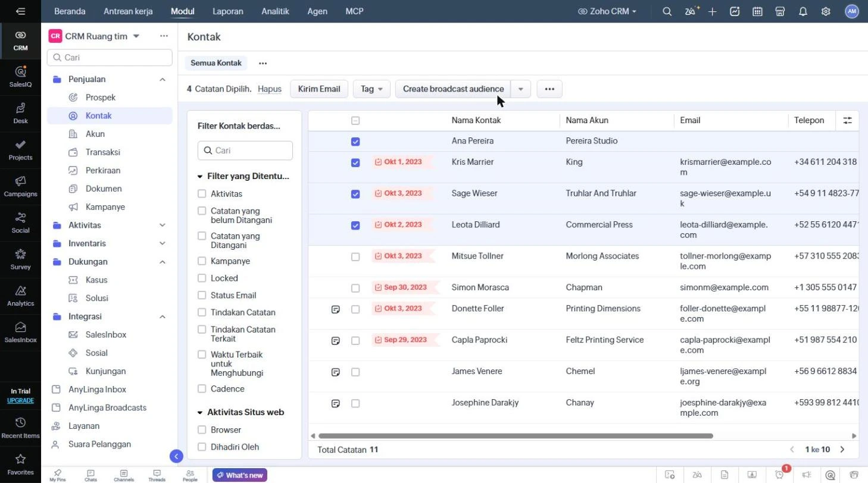Enable the Aktivitas filter checkbox
This screenshot has height=483, width=868.
point(202,194)
